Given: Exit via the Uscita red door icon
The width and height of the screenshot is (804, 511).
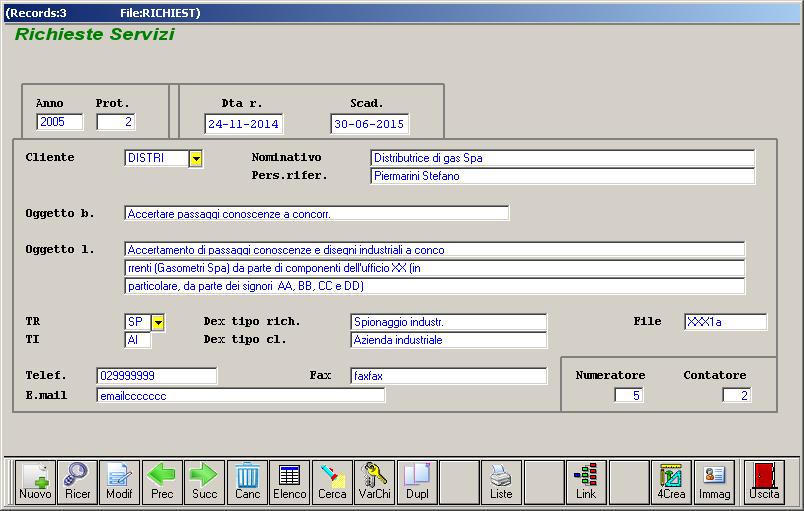Looking at the screenshot, I should pyautogui.click(x=764, y=482).
